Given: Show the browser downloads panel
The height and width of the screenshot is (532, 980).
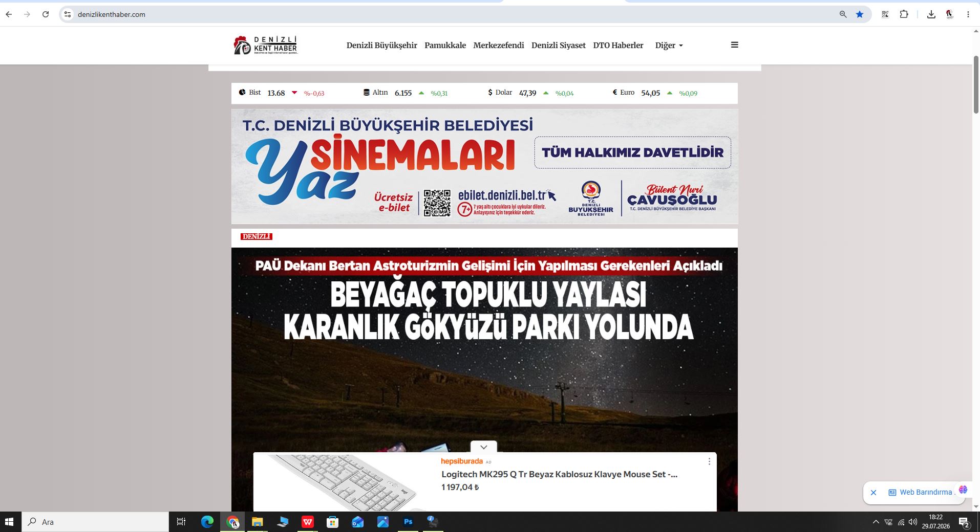Looking at the screenshot, I should (931, 14).
